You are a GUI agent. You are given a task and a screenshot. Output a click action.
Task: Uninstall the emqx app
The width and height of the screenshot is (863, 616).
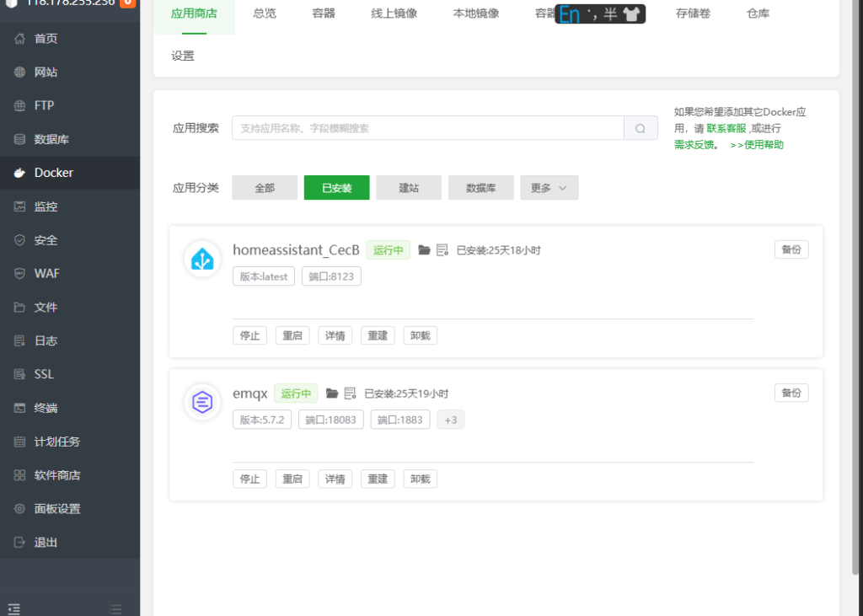[421, 479]
